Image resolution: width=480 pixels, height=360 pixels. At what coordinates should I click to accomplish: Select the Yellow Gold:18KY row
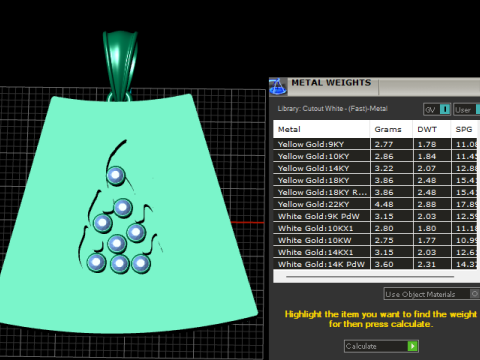(375, 180)
